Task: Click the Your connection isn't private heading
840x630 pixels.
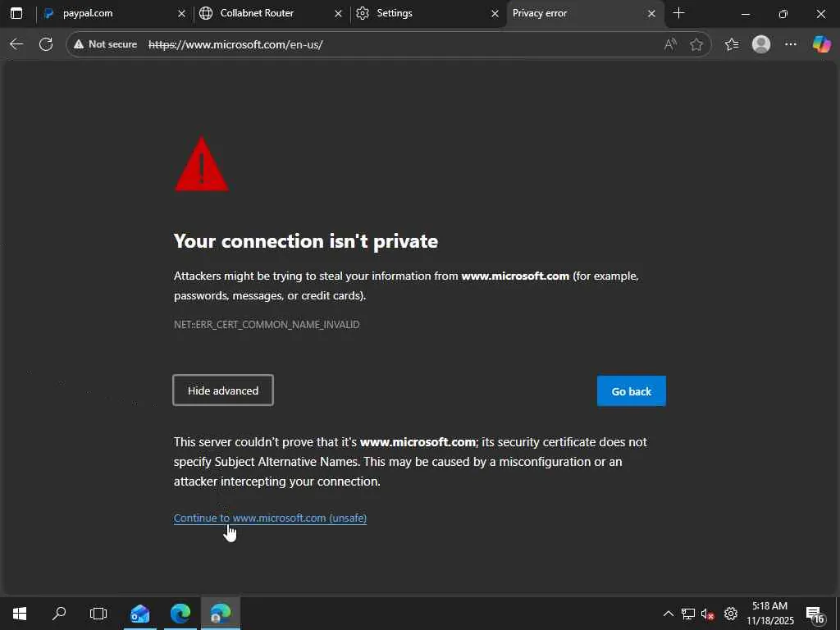Action: (x=306, y=241)
